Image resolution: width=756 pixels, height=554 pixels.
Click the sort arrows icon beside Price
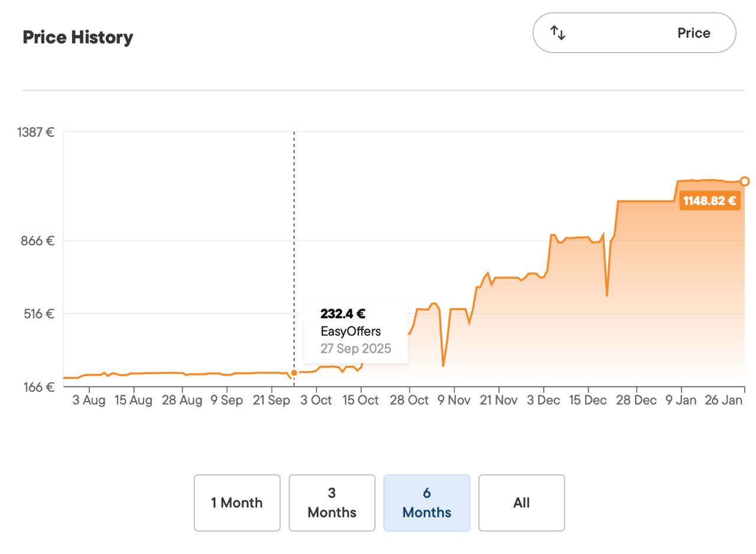(x=558, y=33)
